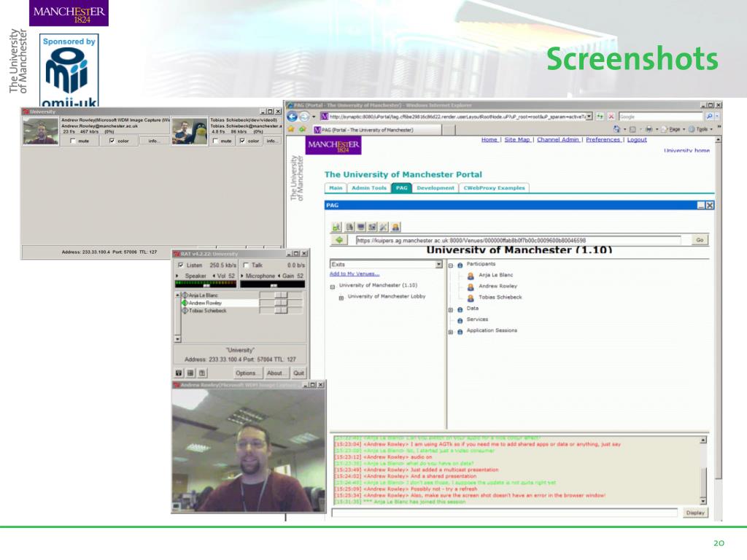Click the Display button under chat

tap(695, 513)
